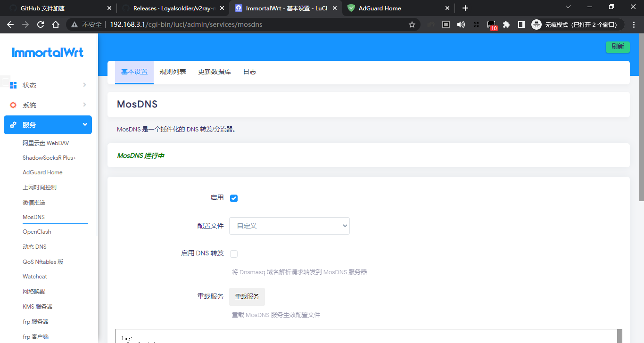The image size is (644, 343).
Task: Click the red 系统 gear icon
Action: pos(13,105)
